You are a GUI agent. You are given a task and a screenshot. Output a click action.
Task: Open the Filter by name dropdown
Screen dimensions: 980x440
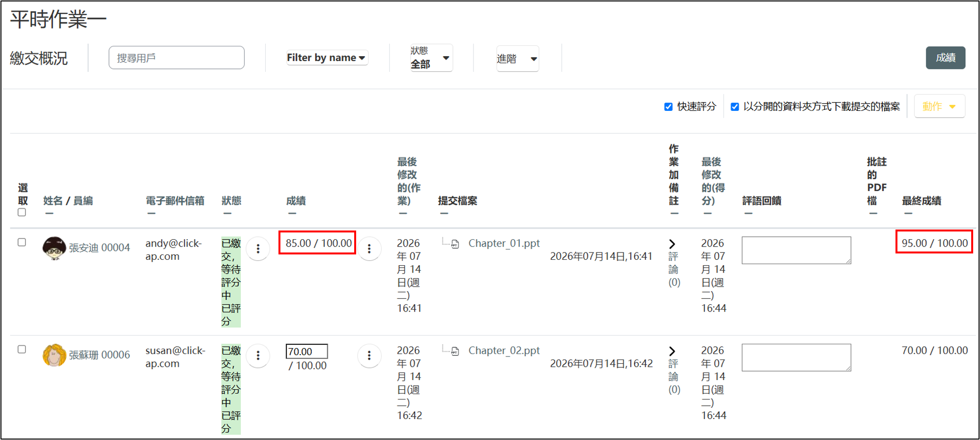(x=326, y=58)
